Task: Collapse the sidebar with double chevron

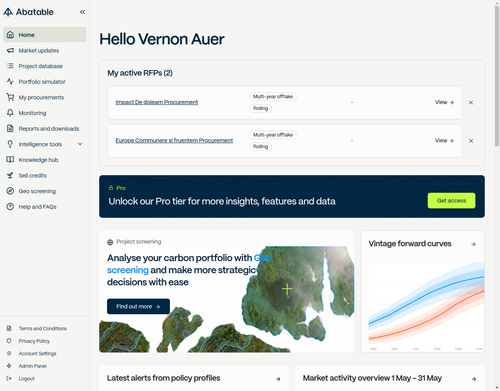Action: 82,12
